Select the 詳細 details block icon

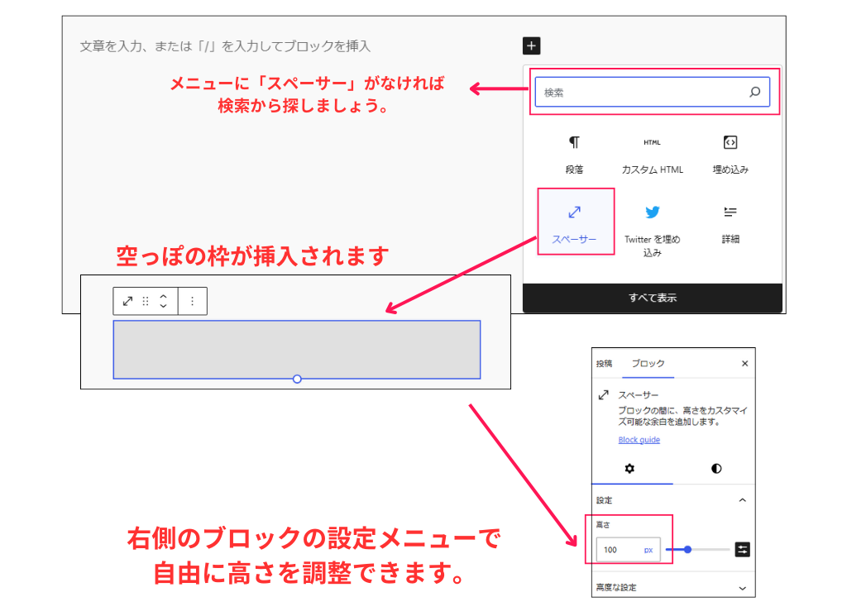click(x=730, y=213)
